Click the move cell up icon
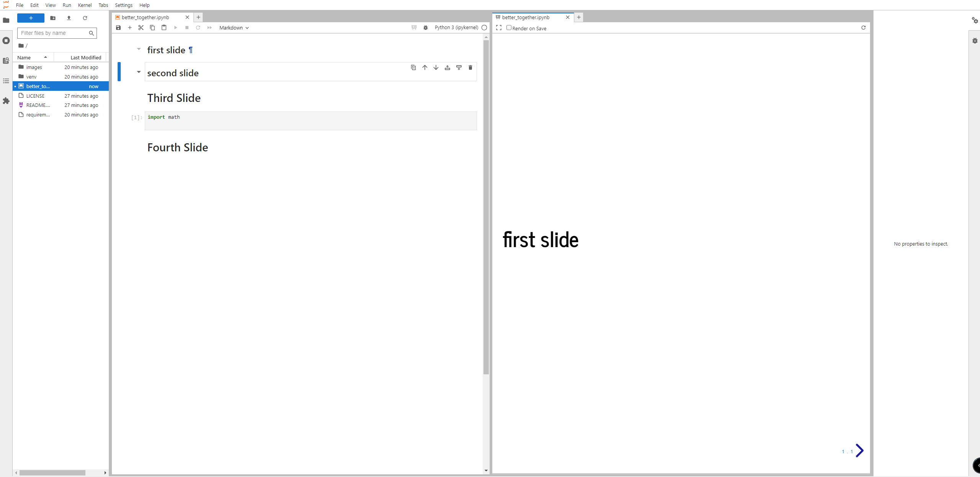The height and width of the screenshot is (477, 980). pos(425,67)
